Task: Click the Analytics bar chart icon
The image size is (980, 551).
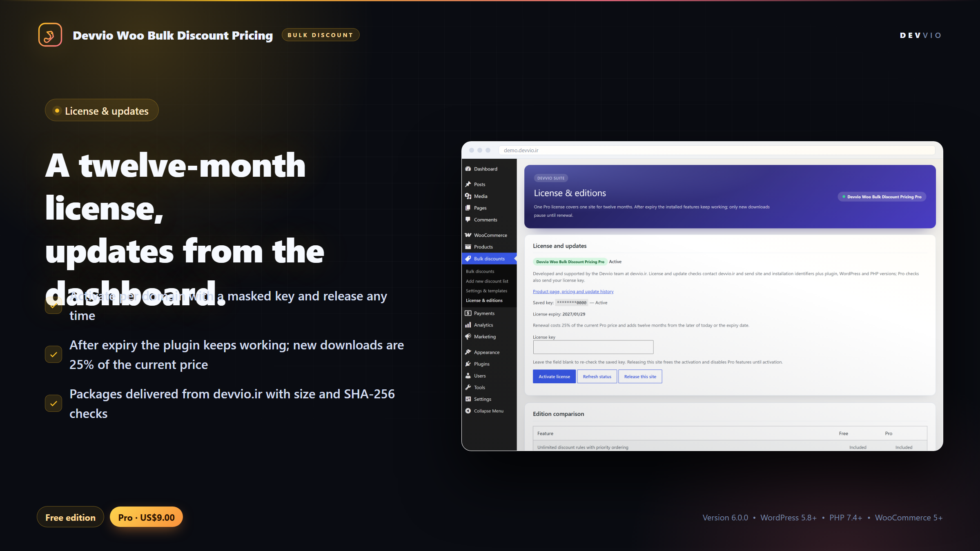Action: click(468, 325)
